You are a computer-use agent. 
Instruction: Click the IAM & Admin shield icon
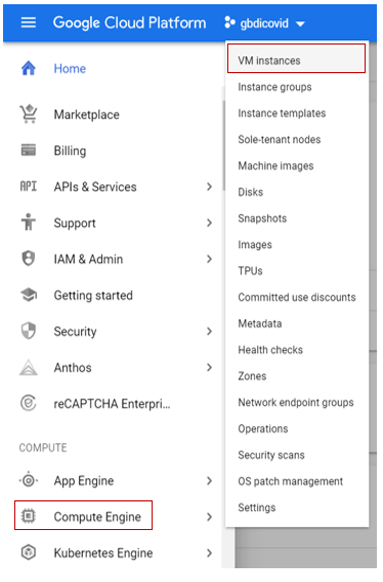click(x=28, y=259)
